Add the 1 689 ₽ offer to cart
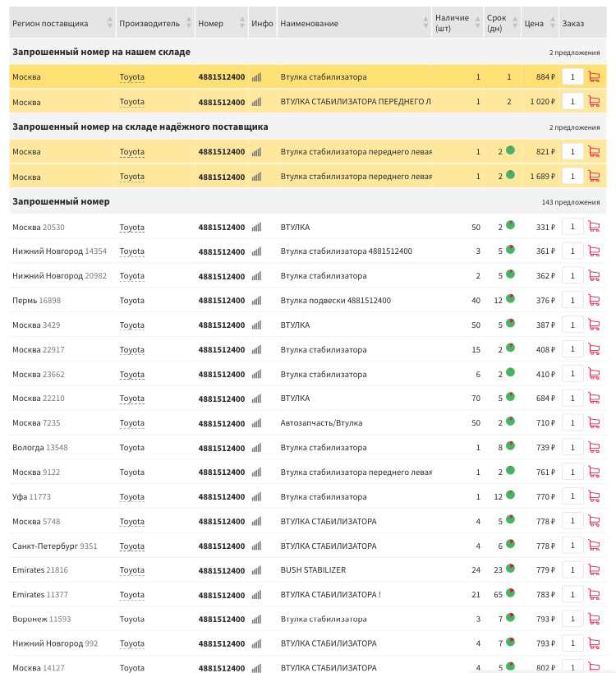 point(594,177)
